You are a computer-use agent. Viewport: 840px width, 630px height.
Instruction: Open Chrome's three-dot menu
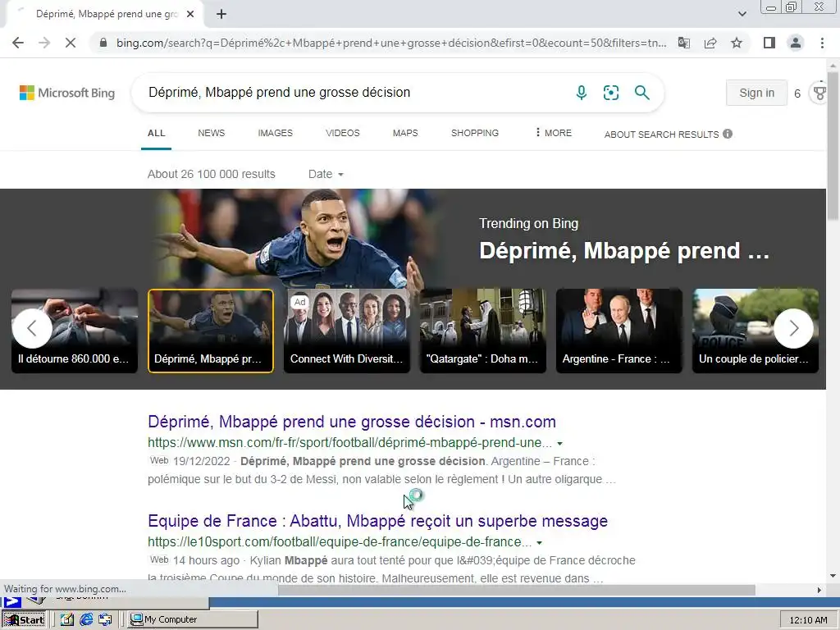coord(822,43)
